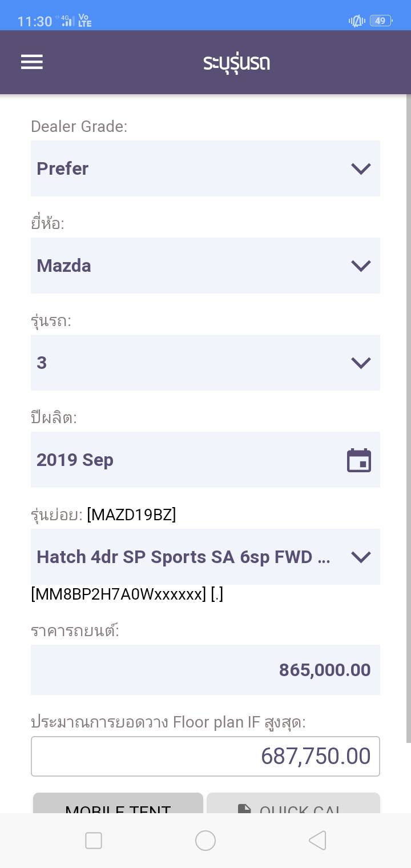The image size is (411, 868).
Task: Click the calendar icon for production year
Action: click(359, 460)
